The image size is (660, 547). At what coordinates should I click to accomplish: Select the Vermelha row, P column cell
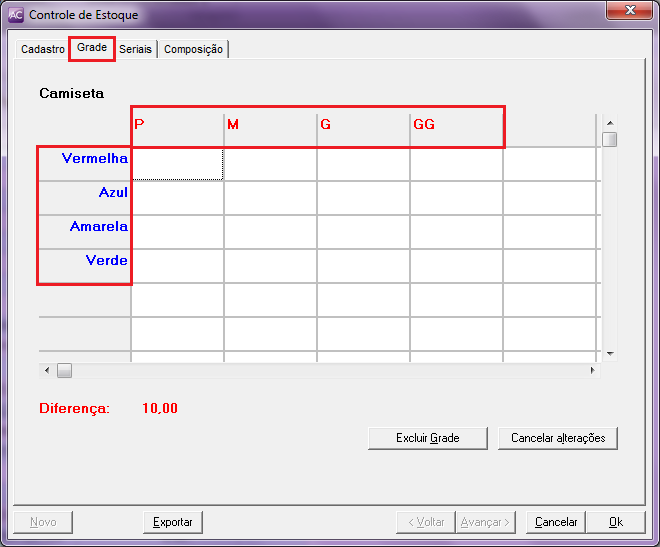[177, 164]
